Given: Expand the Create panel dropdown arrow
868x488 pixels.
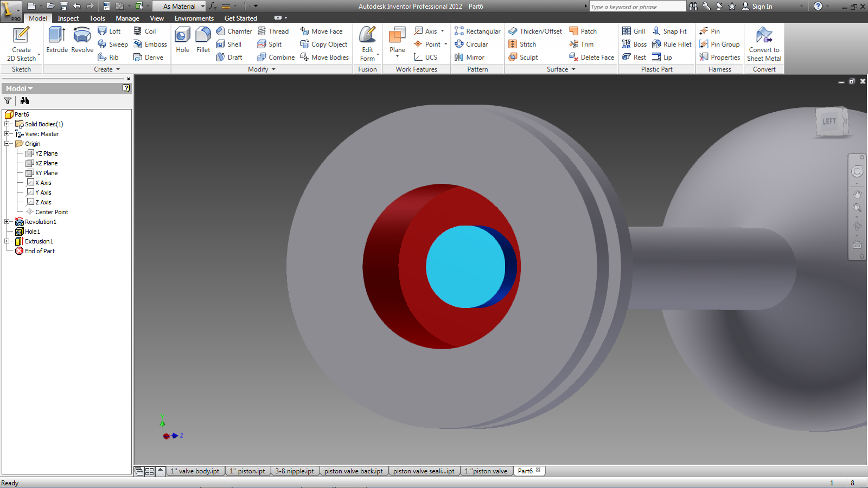Looking at the screenshot, I should [118, 69].
